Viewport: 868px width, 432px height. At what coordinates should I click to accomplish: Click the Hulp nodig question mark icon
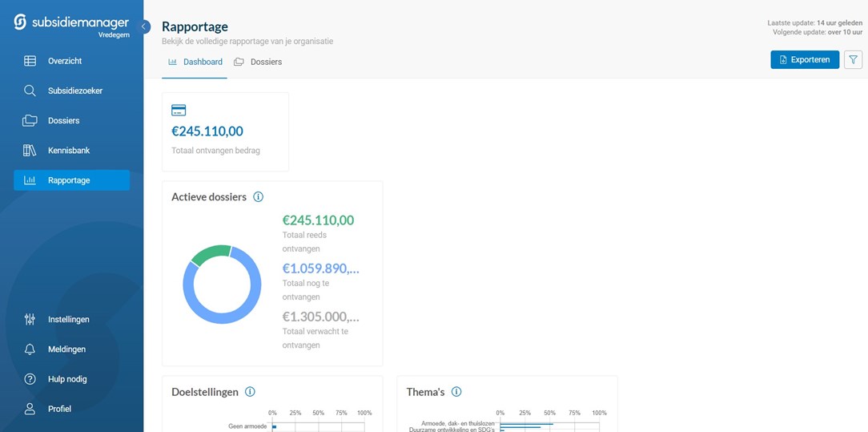pyautogui.click(x=30, y=379)
